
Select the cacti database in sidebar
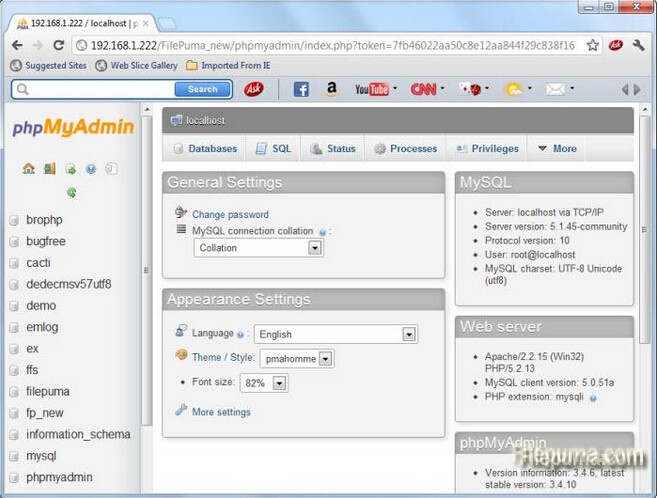pos(38,263)
